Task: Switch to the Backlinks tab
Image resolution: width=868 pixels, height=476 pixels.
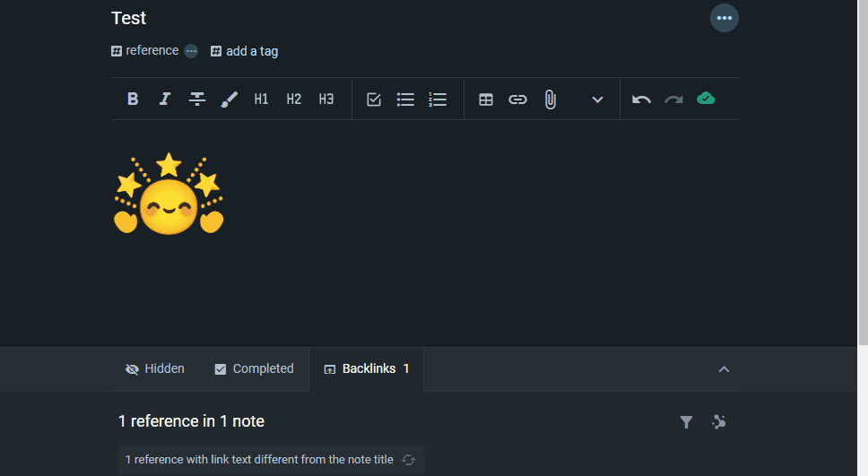Action: pyautogui.click(x=367, y=369)
